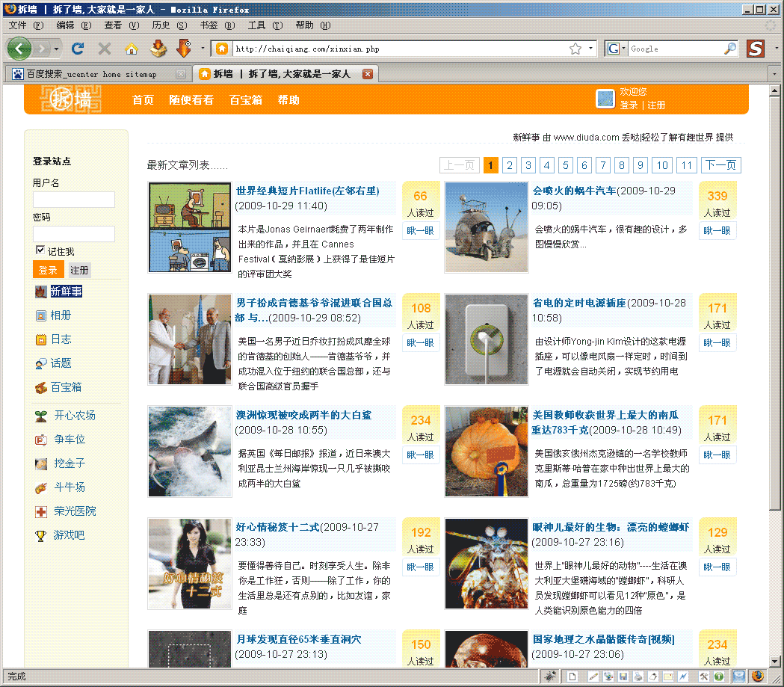Screen dimensions: 784x687
Task: Open the 开心农场 sidebar link
Action: [x=75, y=416]
